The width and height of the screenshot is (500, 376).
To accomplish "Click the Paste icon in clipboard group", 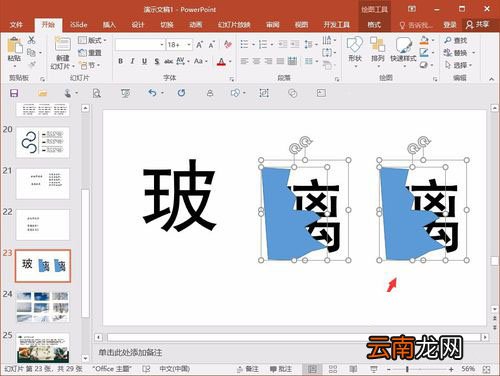I will tap(14, 45).
